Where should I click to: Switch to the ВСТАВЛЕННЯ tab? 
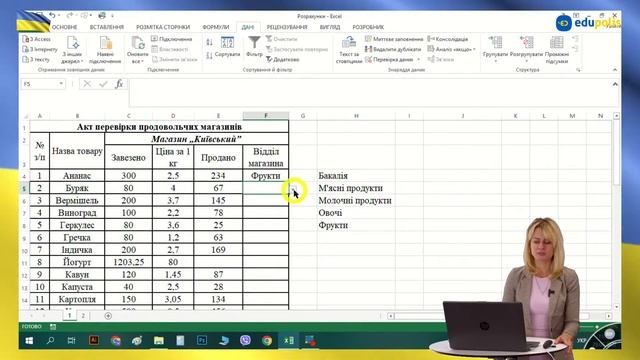coord(107,27)
